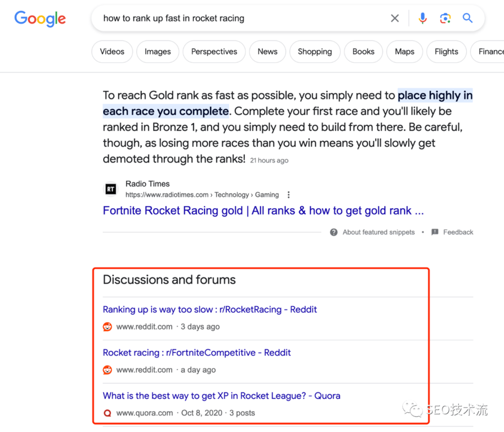This screenshot has height=432, width=504.
Task: Switch to the Images filter
Action: (158, 52)
